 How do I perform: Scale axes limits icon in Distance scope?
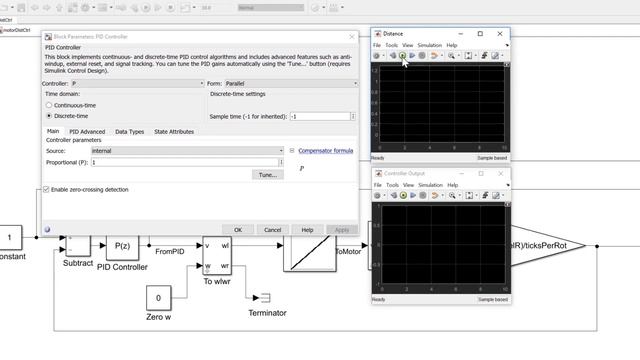click(x=468, y=56)
